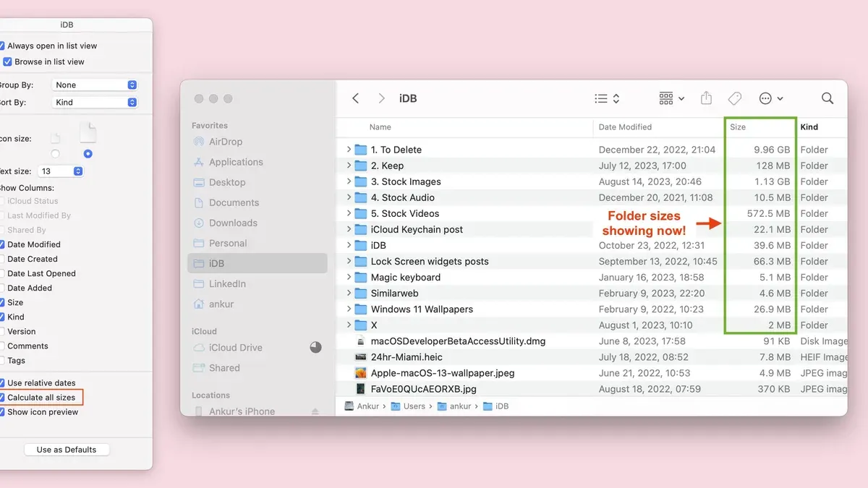Expand the 3. Stock Images folder
868x488 pixels.
(x=349, y=181)
